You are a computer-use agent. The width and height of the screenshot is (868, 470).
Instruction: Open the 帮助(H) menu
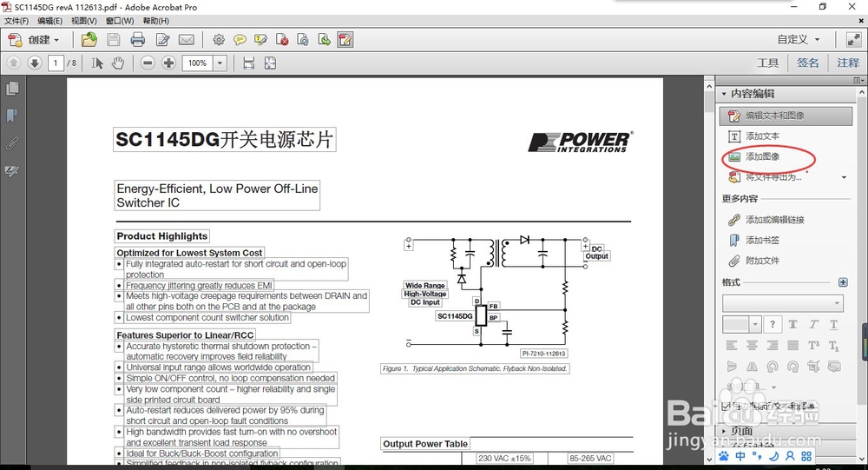coord(156,21)
